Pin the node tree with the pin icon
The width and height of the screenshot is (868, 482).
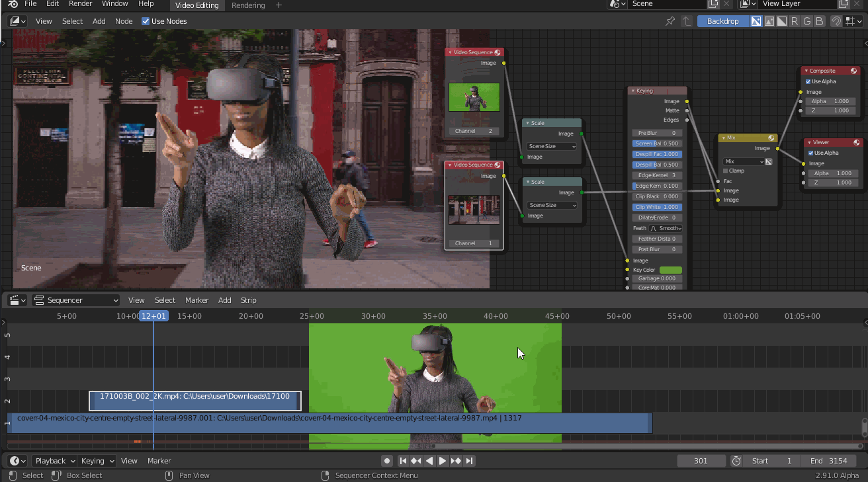(670, 21)
